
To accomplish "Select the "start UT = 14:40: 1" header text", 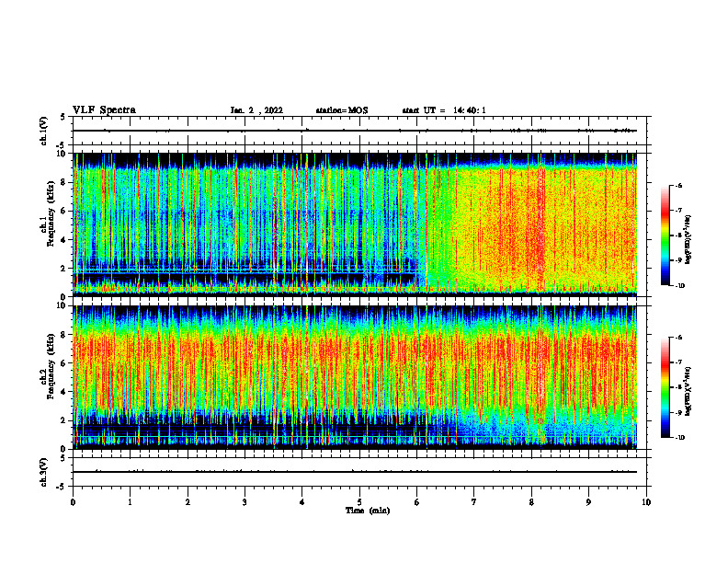I will (444, 110).
